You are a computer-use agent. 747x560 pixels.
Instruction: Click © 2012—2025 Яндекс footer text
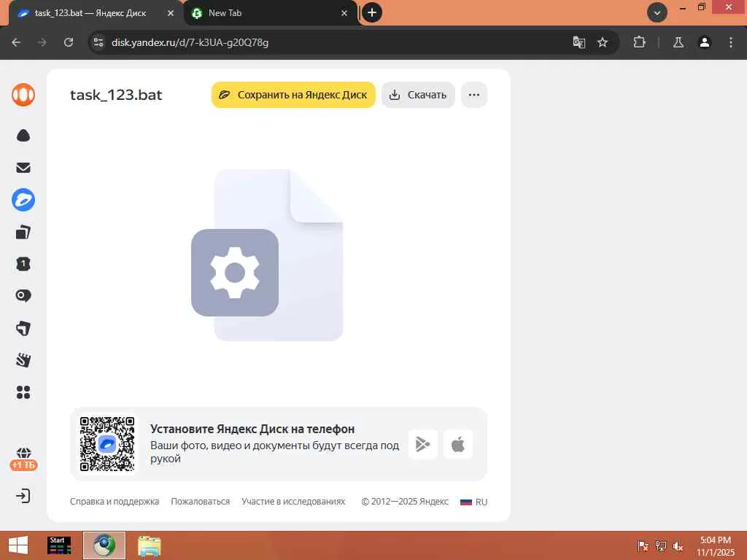coord(405,502)
